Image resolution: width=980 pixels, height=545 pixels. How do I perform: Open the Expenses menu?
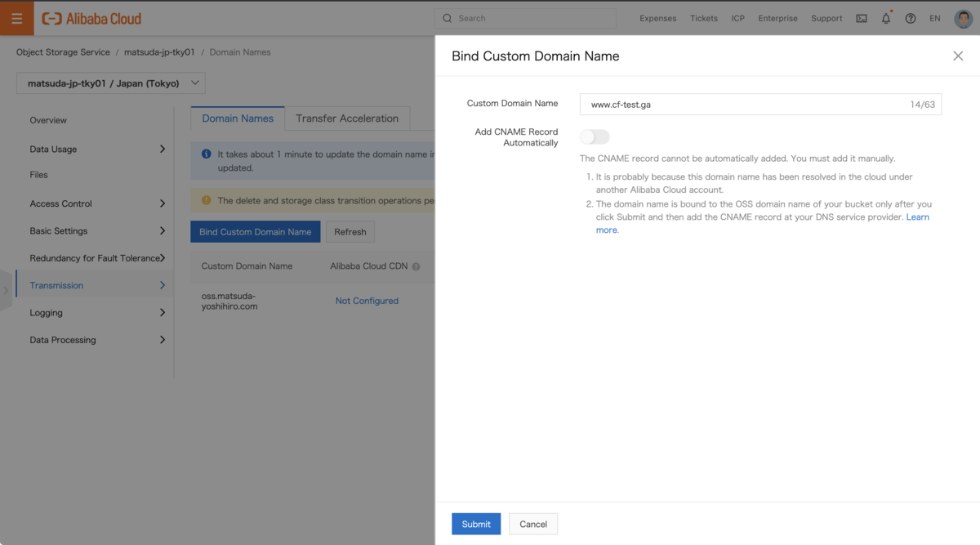tap(658, 18)
